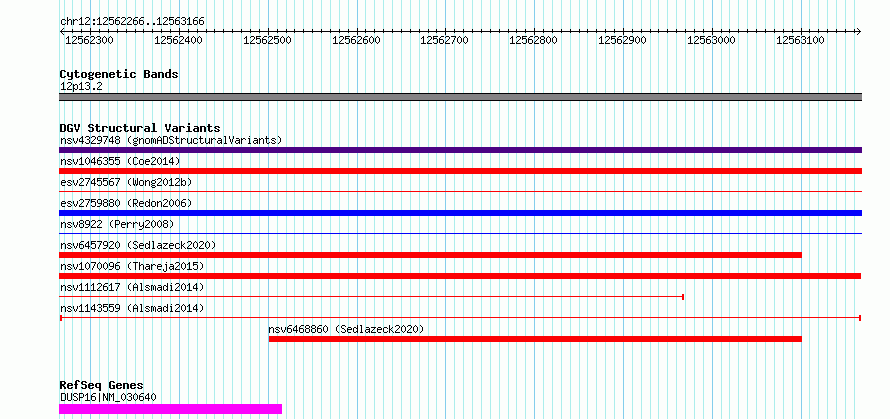This screenshot has height=419, width=890.
Task: Select the purple nsv4329748 variant bar
Action: click(460, 150)
